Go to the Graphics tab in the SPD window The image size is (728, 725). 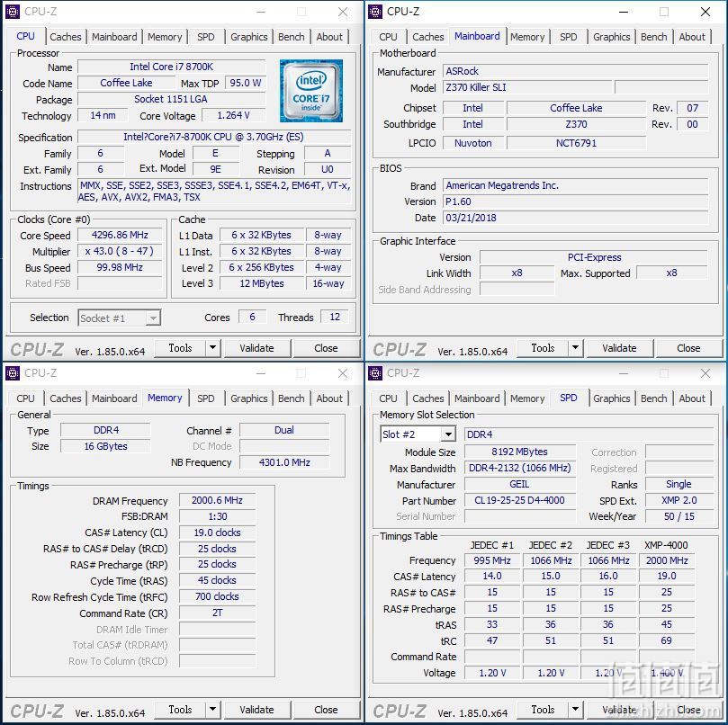pos(611,398)
